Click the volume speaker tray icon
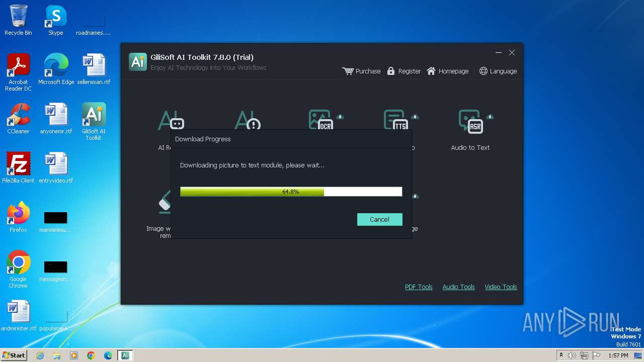 click(x=572, y=355)
